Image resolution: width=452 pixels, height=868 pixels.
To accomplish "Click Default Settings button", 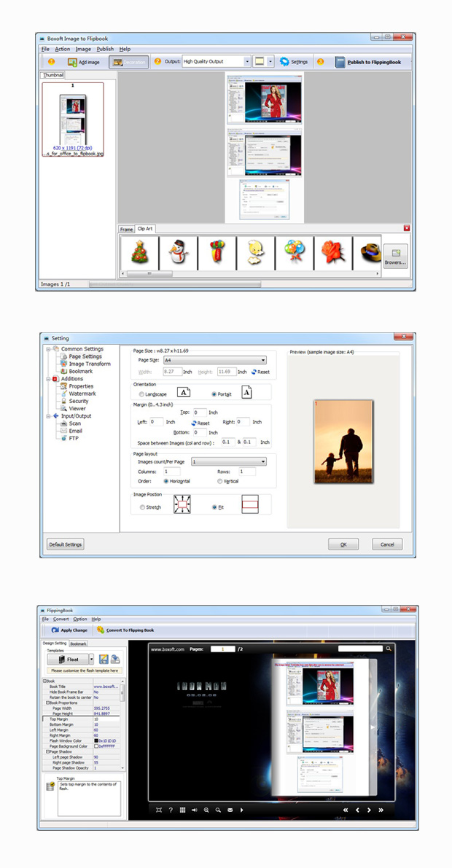I will 66,544.
